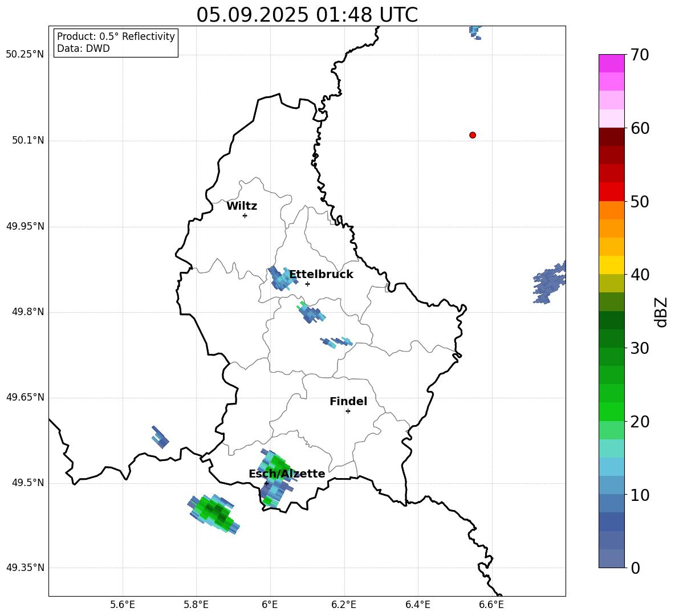Viewport: 675px width, 616px height.
Task: Click the 49.8°N latitude label
Action: point(27,312)
